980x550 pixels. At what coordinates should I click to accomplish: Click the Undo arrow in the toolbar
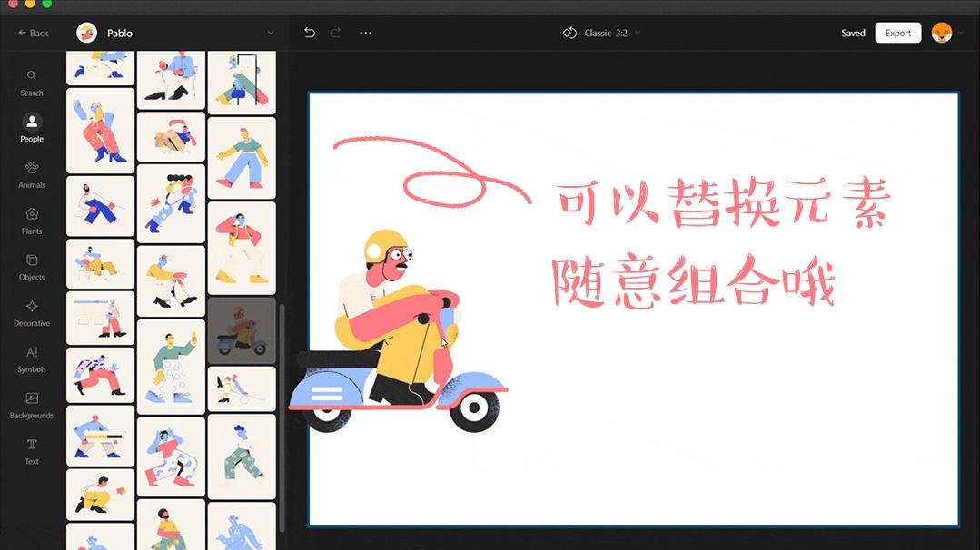pyautogui.click(x=310, y=32)
